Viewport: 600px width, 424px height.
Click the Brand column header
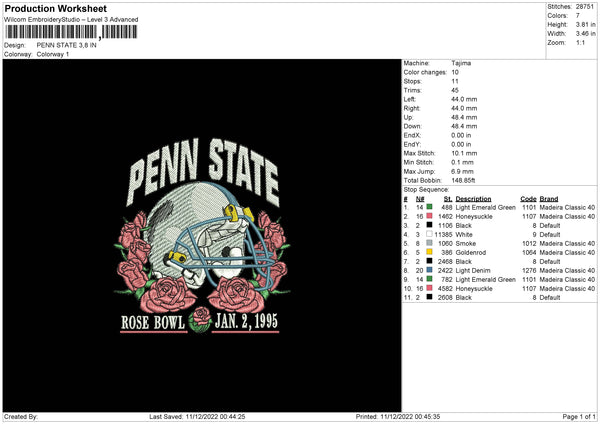549,199
